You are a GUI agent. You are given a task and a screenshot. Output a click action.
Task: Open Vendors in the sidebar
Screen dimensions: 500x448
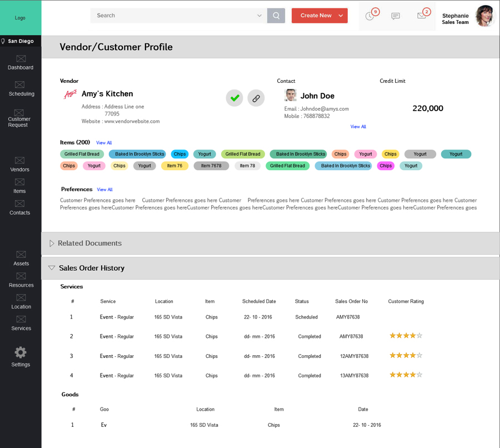(20, 164)
